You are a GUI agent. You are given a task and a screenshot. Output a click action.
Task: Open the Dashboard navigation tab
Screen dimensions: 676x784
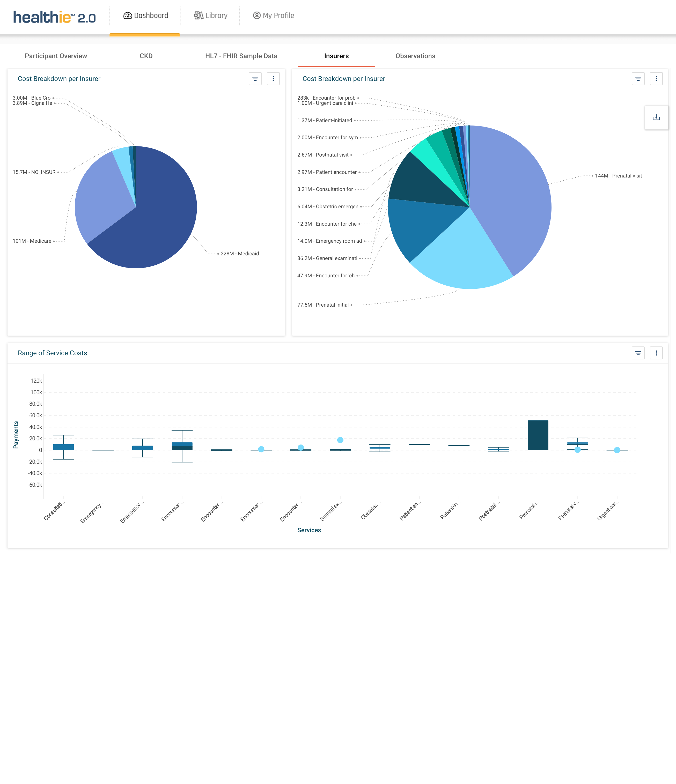(x=145, y=16)
